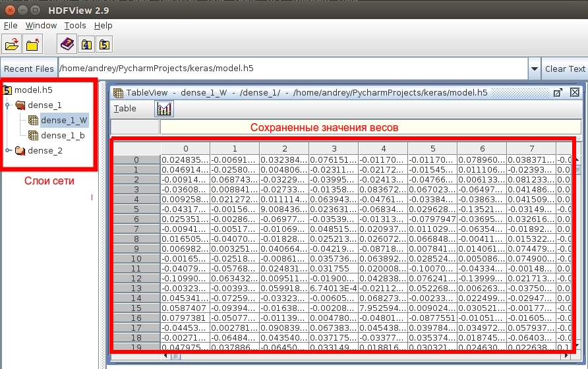Click the HDF4 library version icon
The width and height of the screenshot is (588, 369).
86,45
